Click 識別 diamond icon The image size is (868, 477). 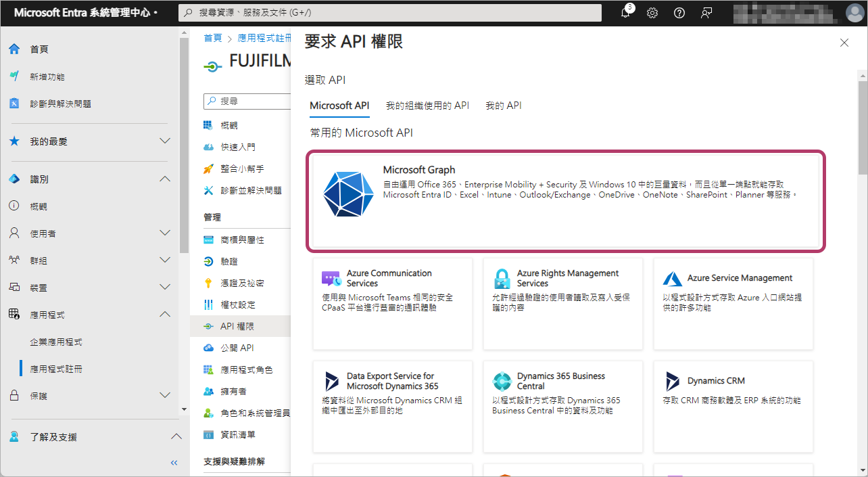14,179
